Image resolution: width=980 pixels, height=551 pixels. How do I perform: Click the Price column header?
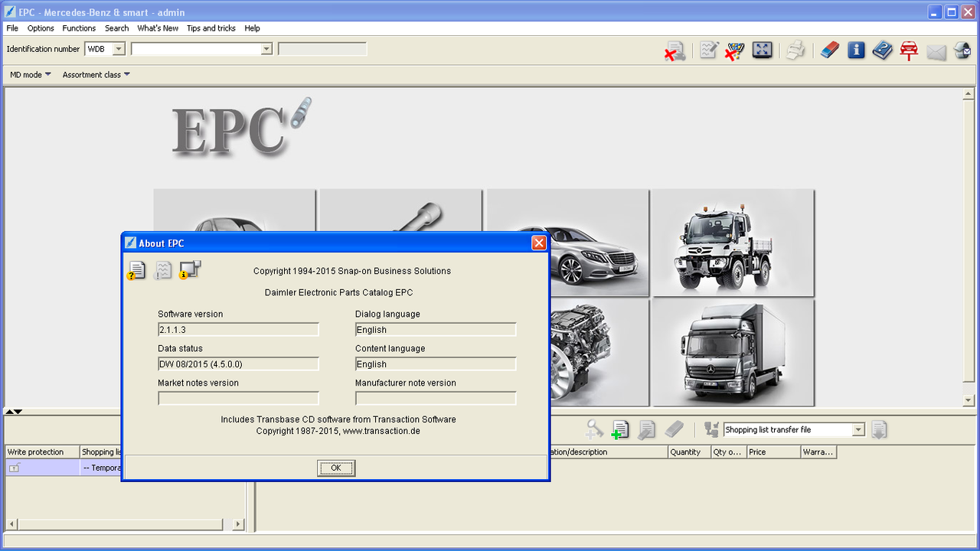click(x=773, y=452)
